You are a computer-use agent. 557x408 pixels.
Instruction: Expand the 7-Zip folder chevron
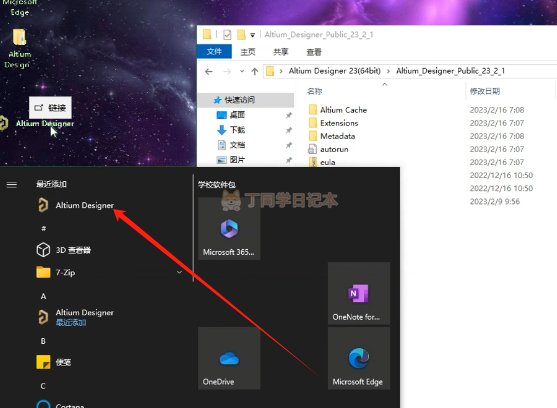tap(179, 272)
